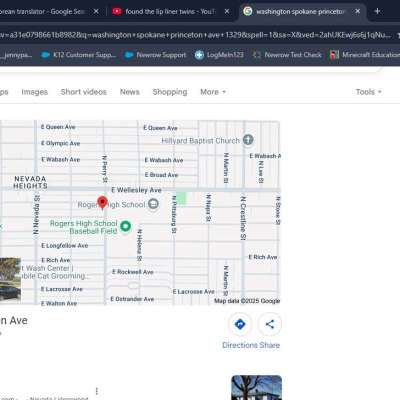Click Hillyard Baptist Church marker icon
The height and width of the screenshot is (400, 400).
[248, 140]
